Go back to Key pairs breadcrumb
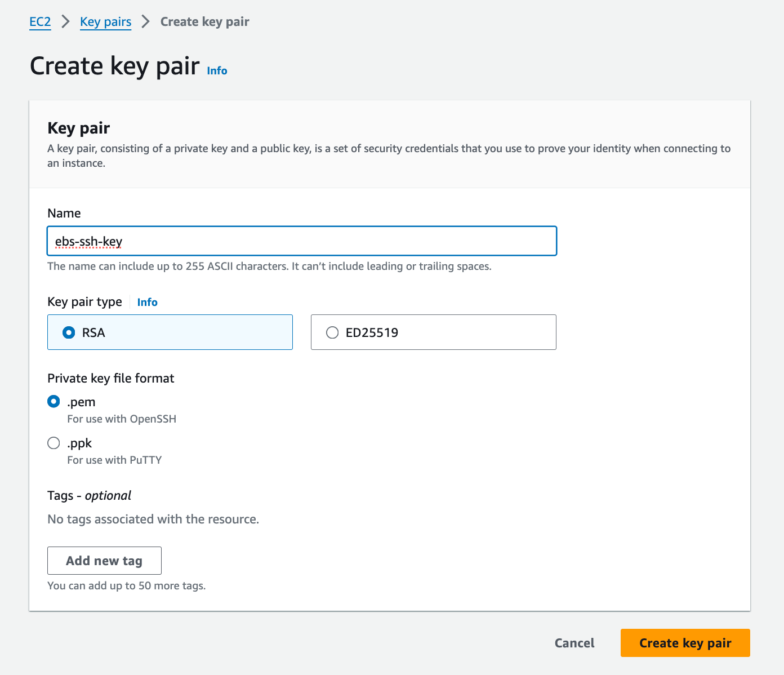Image resolution: width=784 pixels, height=675 pixels. 106,22
